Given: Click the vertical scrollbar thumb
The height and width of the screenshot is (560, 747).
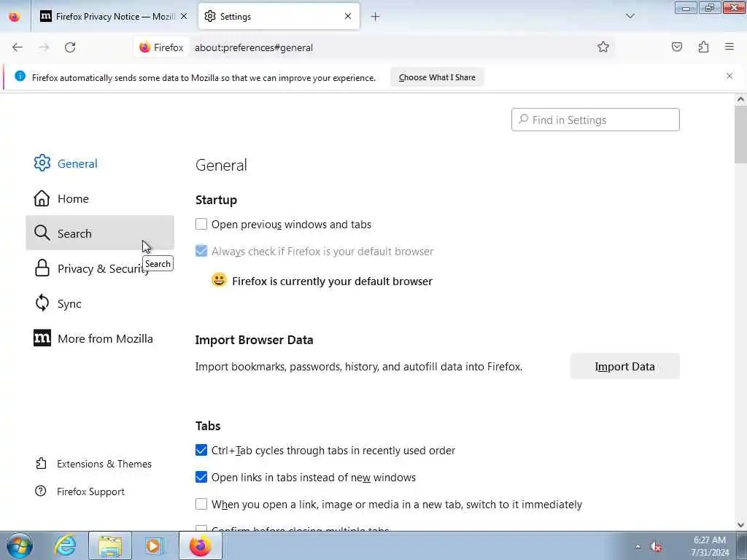Looking at the screenshot, I should pos(740,135).
